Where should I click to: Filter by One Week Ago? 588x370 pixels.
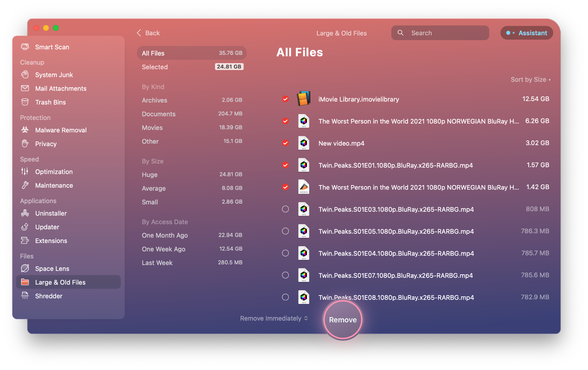[x=191, y=249]
